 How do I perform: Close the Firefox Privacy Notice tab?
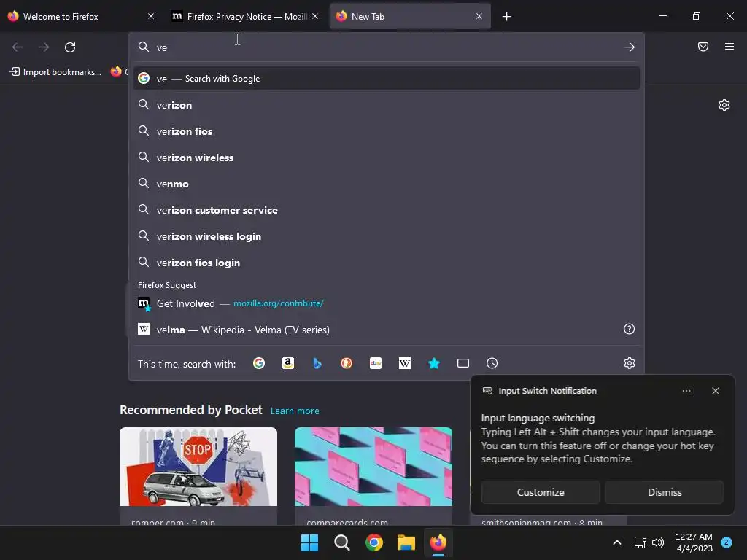(315, 16)
